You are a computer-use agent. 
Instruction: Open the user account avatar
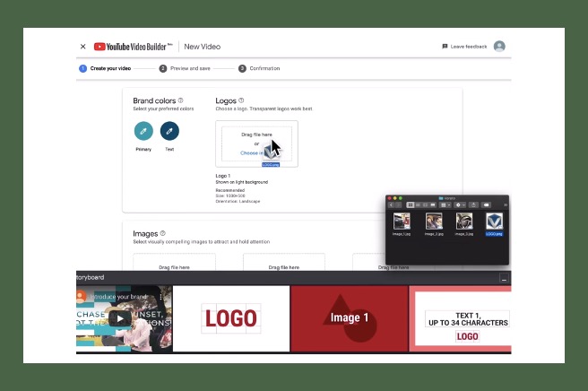[499, 46]
